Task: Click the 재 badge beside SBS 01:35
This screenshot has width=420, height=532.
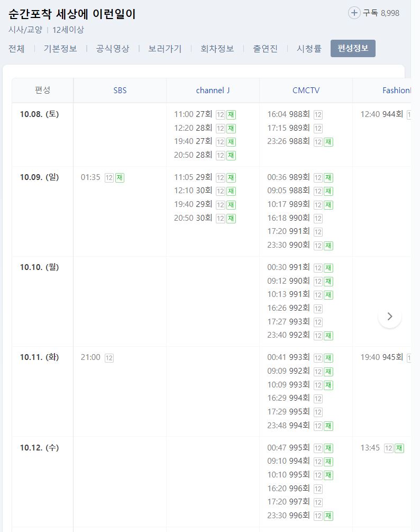Action: [x=120, y=178]
